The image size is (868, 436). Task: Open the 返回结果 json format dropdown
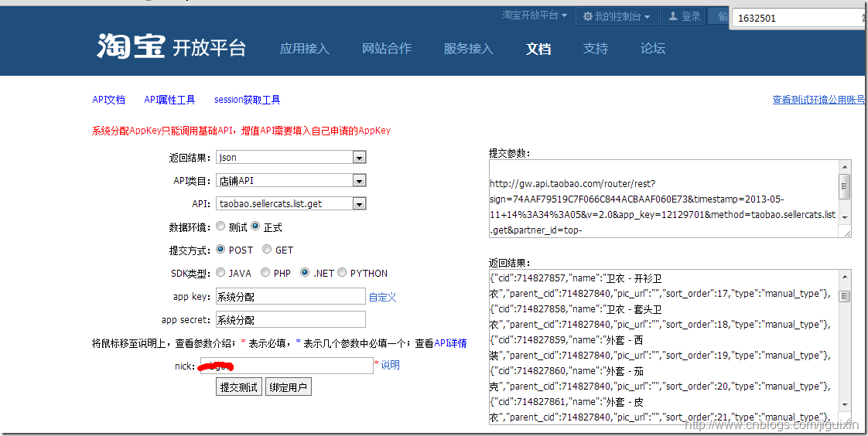click(291, 158)
